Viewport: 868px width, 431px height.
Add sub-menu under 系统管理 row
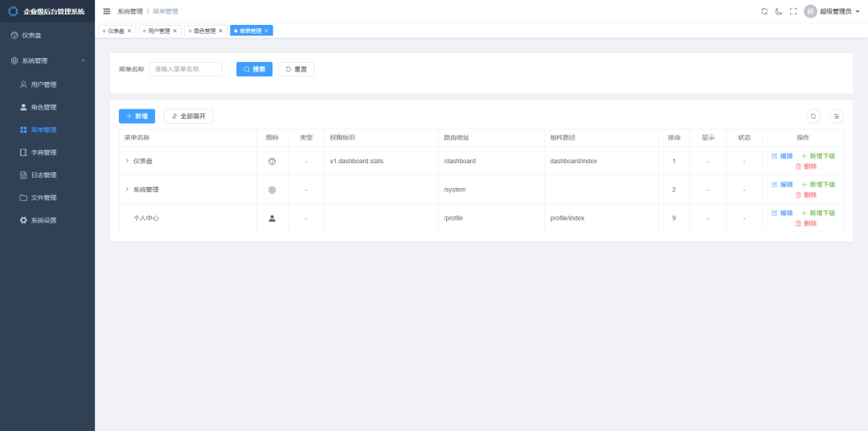[x=818, y=184]
